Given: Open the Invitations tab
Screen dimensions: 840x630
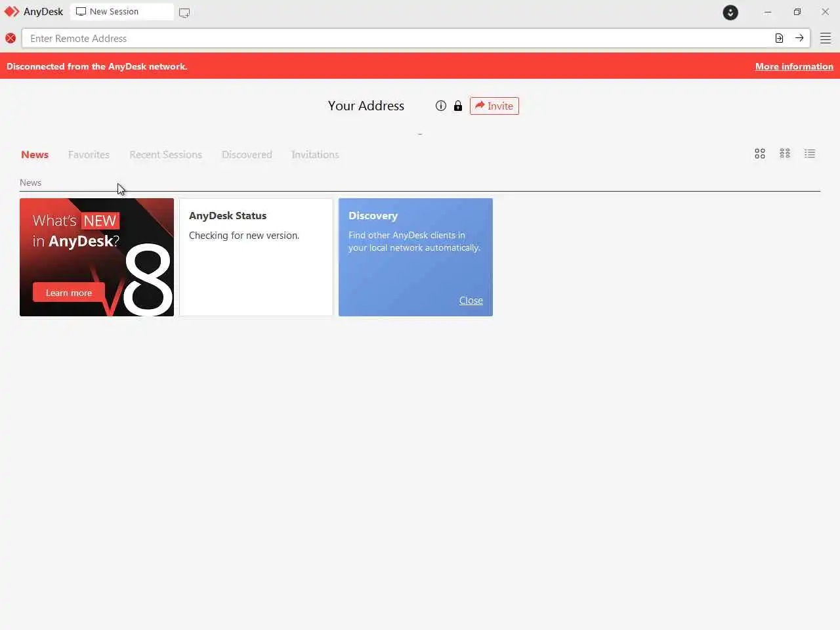Looking at the screenshot, I should click(315, 155).
